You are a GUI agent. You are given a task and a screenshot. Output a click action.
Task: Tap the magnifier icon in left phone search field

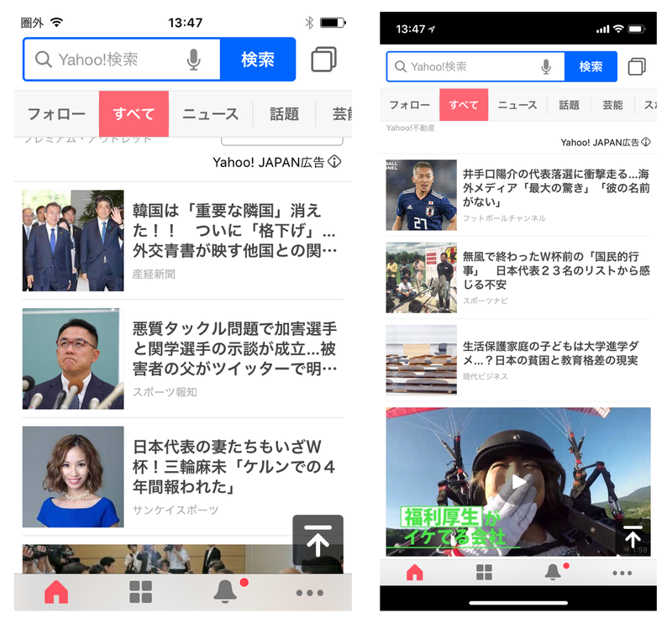point(44,60)
